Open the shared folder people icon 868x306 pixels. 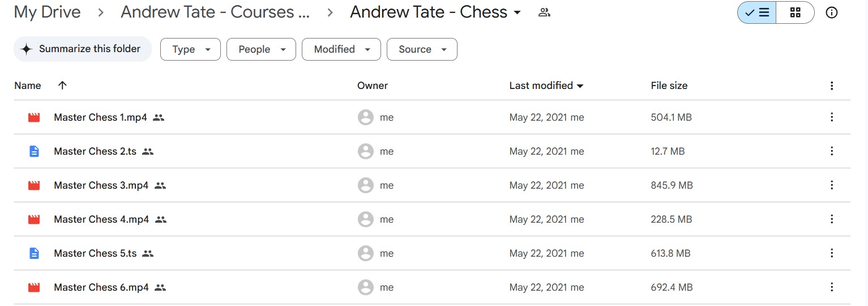(x=544, y=12)
